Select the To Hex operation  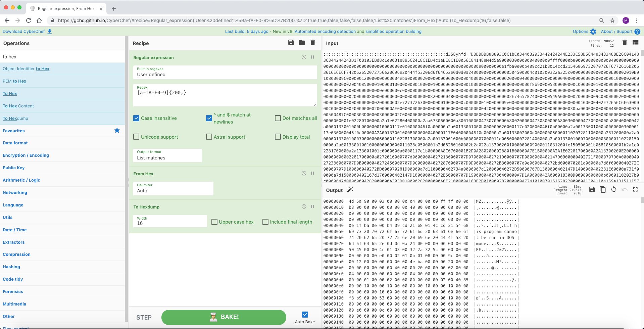(62, 93)
